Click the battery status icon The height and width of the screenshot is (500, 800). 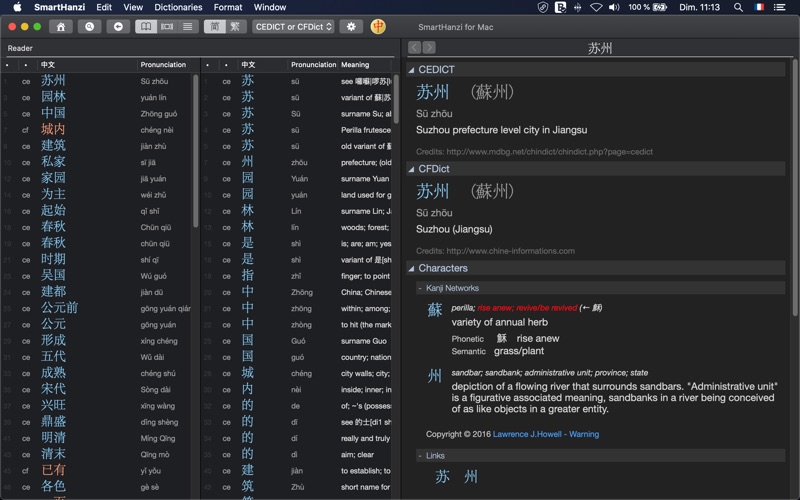[660, 7]
